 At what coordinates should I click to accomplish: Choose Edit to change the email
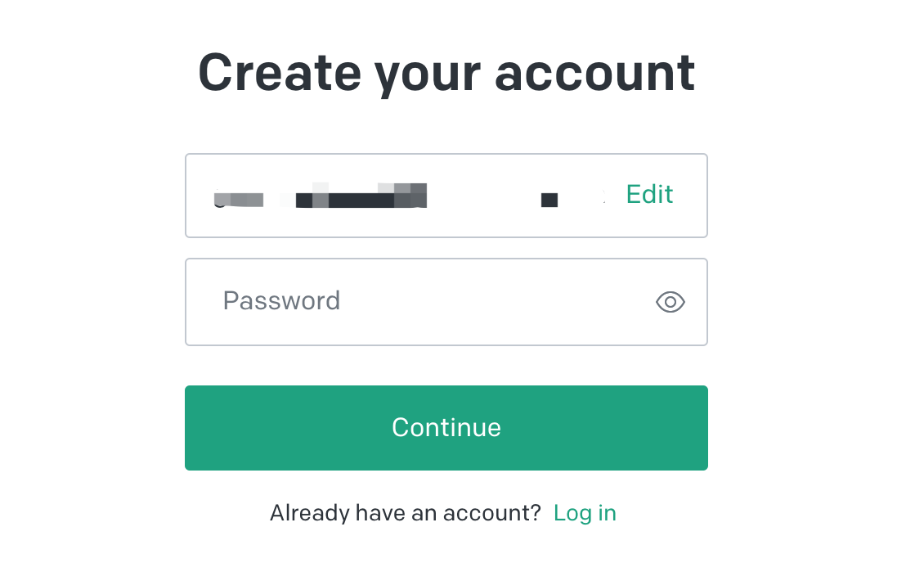tap(649, 195)
